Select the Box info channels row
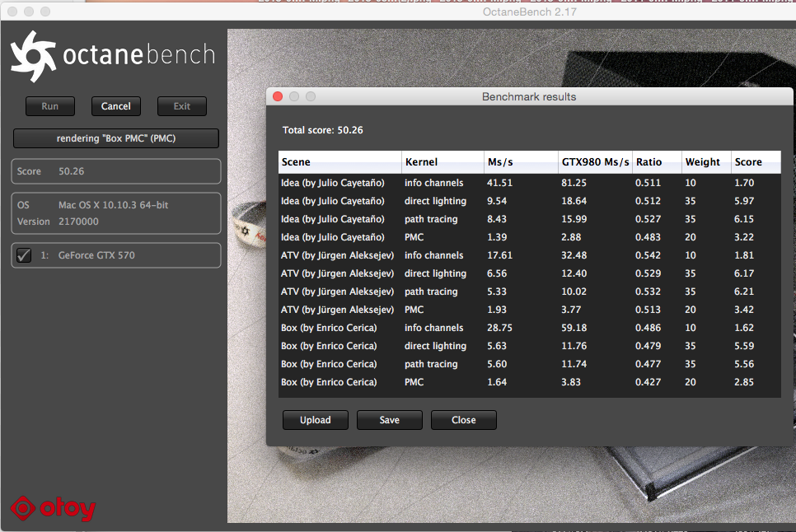796x532 pixels. [530, 328]
